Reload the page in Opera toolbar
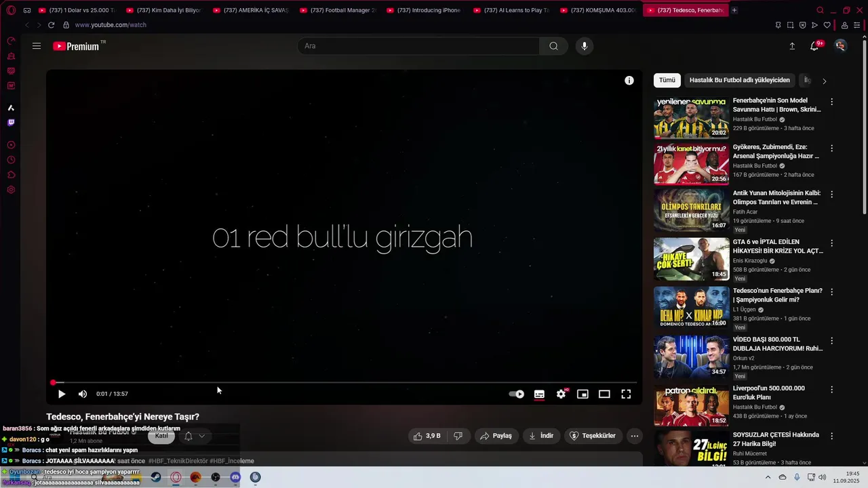Screen dimensions: 868x488 [51, 25]
